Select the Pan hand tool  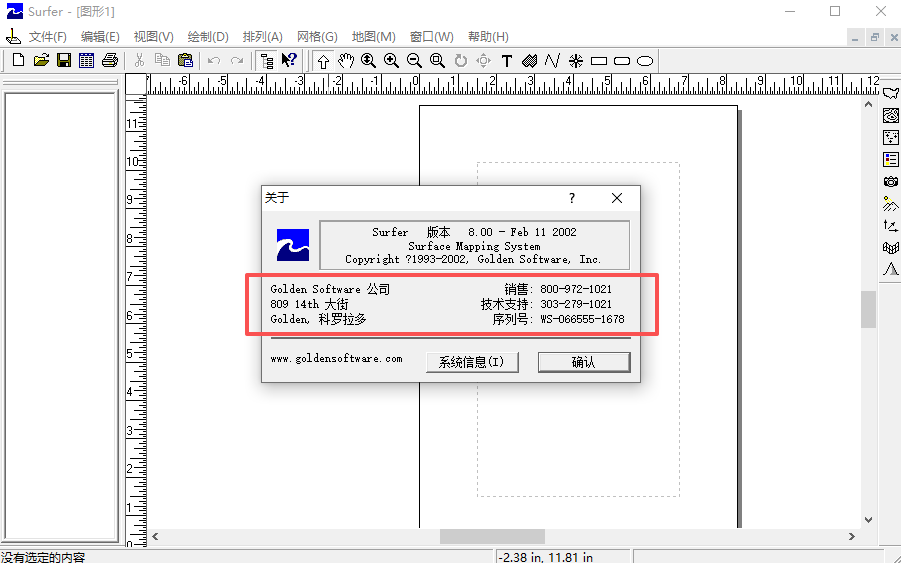(345, 60)
